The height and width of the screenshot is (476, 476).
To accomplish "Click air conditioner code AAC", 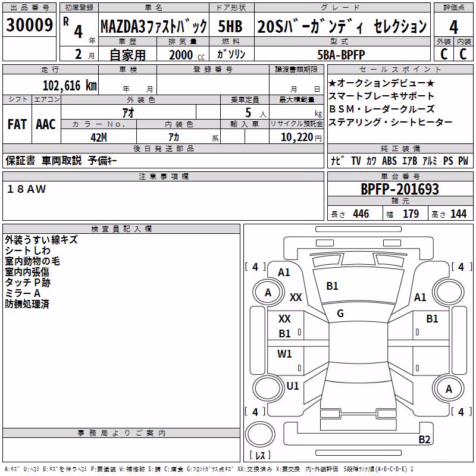I will (x=46, y=124).
